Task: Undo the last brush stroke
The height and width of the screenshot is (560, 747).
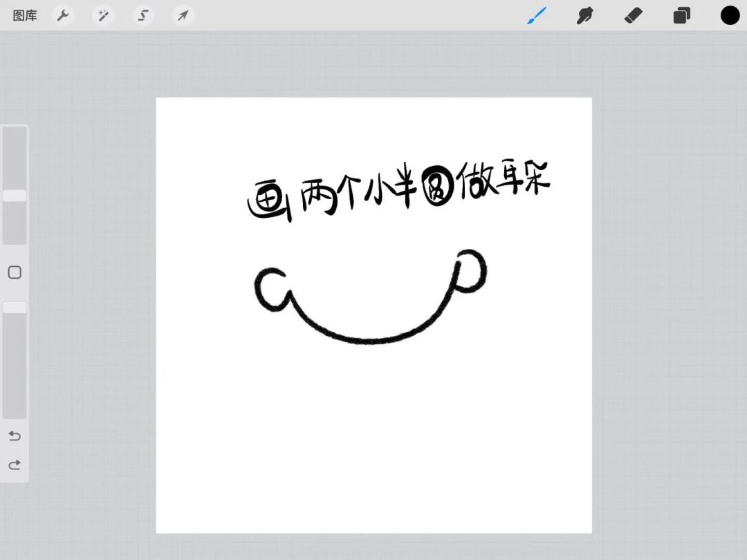Action: click(14, 436)
